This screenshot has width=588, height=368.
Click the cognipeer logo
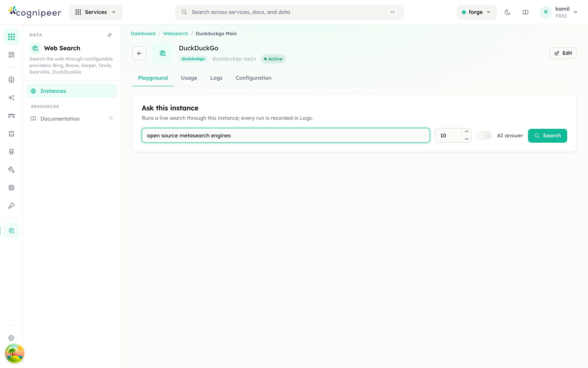(35, 12)
